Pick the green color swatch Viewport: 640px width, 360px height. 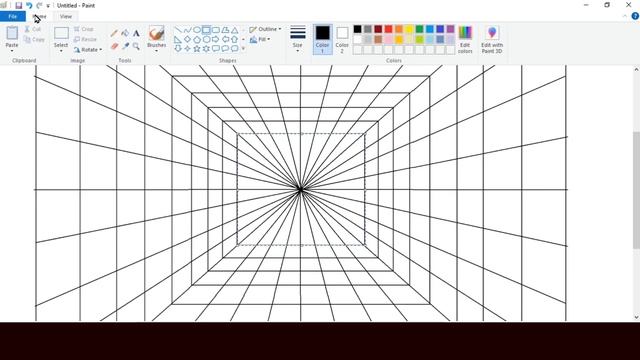419,29
